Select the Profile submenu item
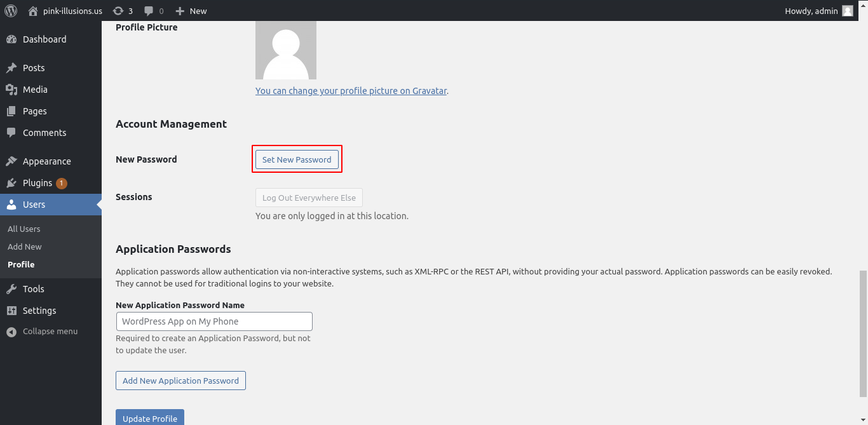Image resolution: width=868 pixels, height=425 pixels. pyautogui.click(x=21, y=264)
